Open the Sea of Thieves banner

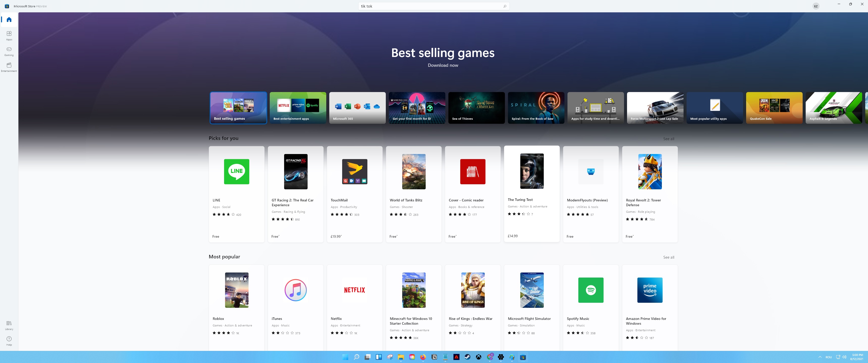pos(476,108)
